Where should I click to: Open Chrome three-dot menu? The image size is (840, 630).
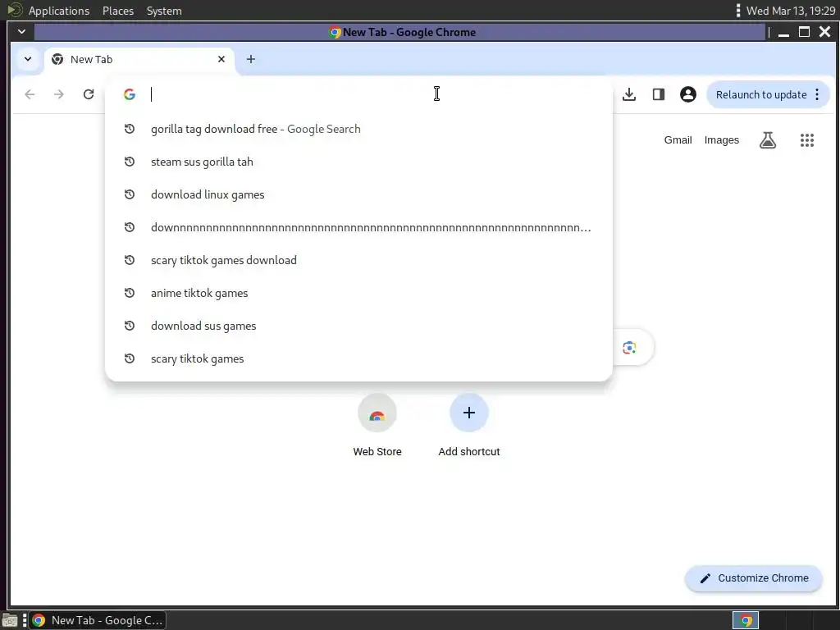[x=817, y=95]
